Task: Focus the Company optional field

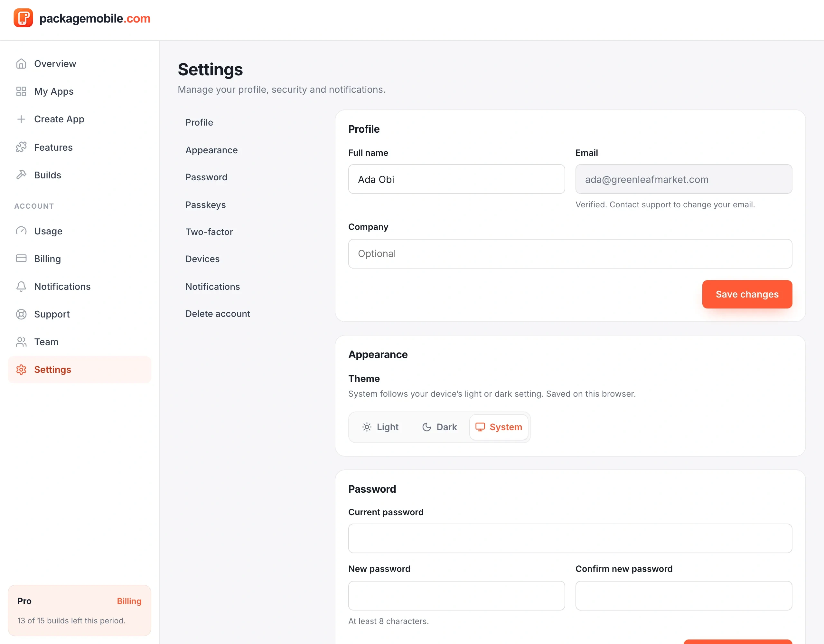Action: pyautogui.click(x=570, y=254)
